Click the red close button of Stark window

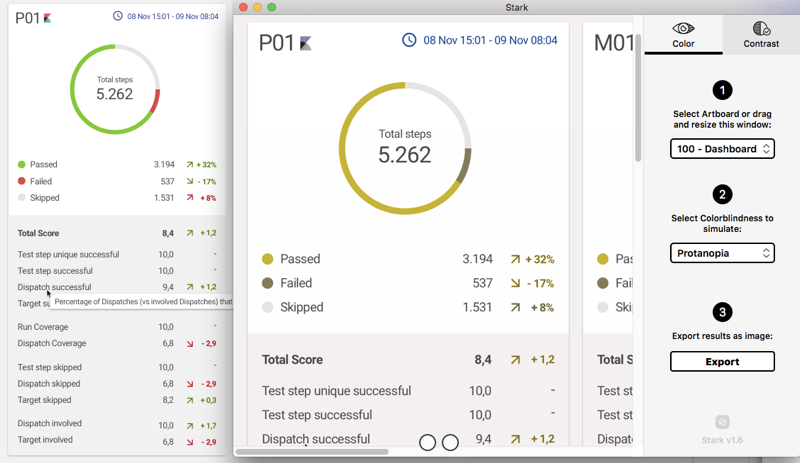pos(243,7)
